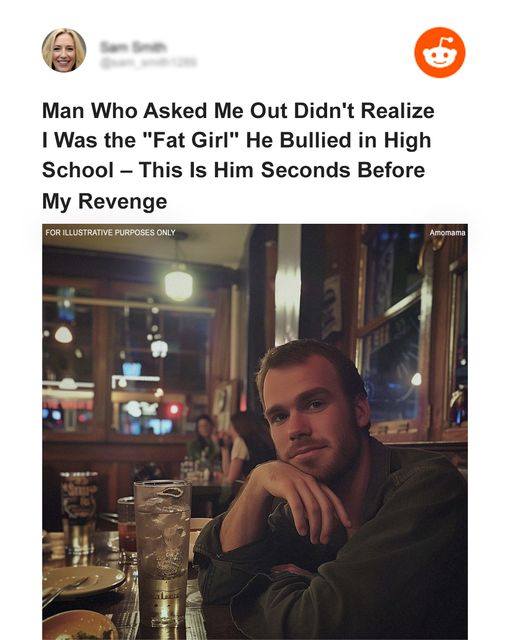This screenshot has width=512, height=640.
Task: Click the blurred handle under the username
Action: (148, 62)
